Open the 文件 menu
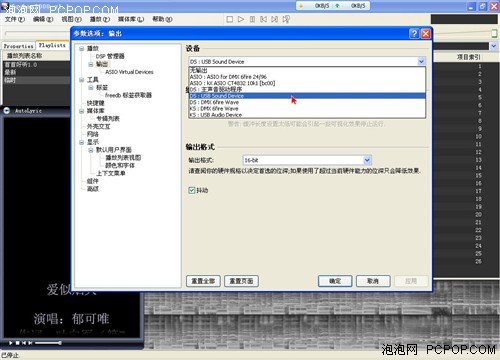 click(15, 19)
